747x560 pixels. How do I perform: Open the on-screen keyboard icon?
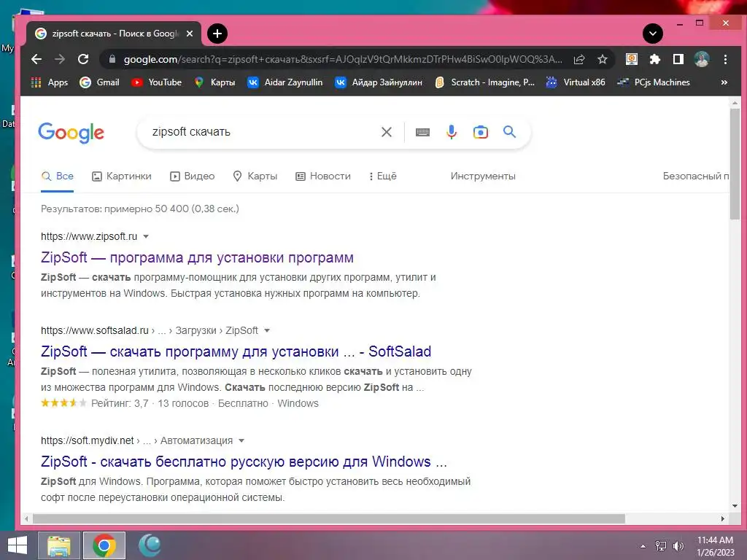click(422, 132)
